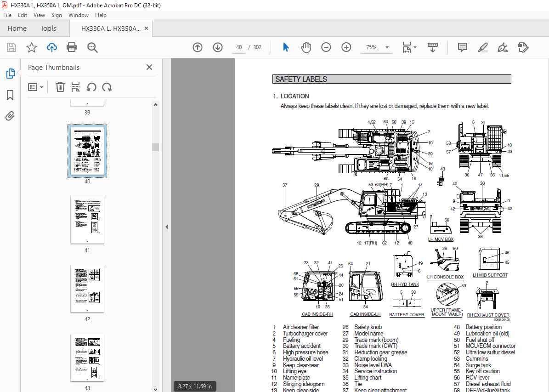Switch to the Home tab
The image size is (549, 392).
(x=17, y=28)
